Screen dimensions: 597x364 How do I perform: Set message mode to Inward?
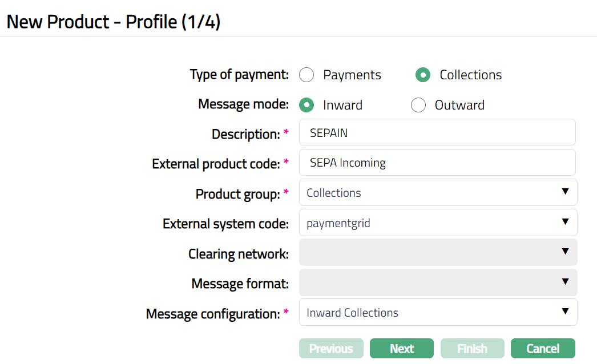coord(306,105)
